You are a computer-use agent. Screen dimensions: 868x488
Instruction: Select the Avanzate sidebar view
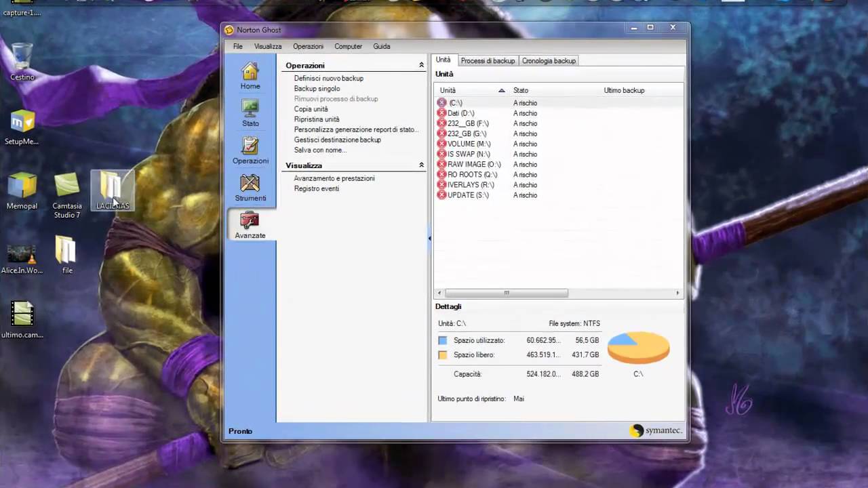250,226
